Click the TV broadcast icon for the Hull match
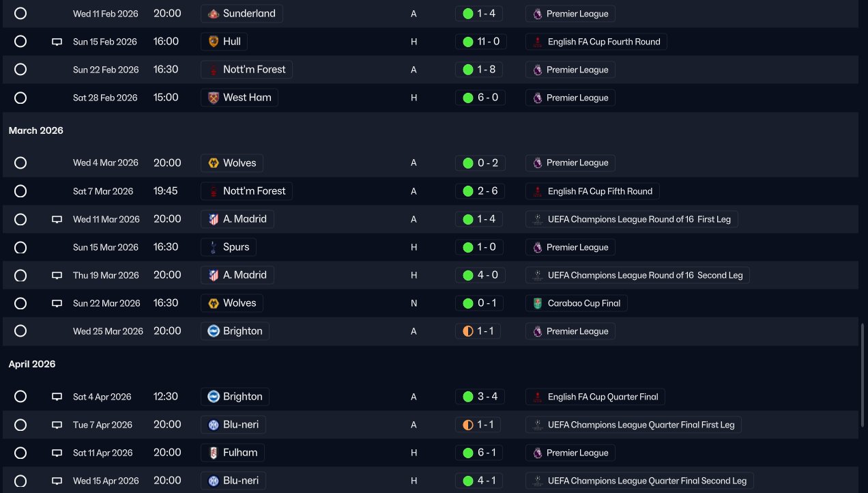868x493 pixels. coord(57,42)
